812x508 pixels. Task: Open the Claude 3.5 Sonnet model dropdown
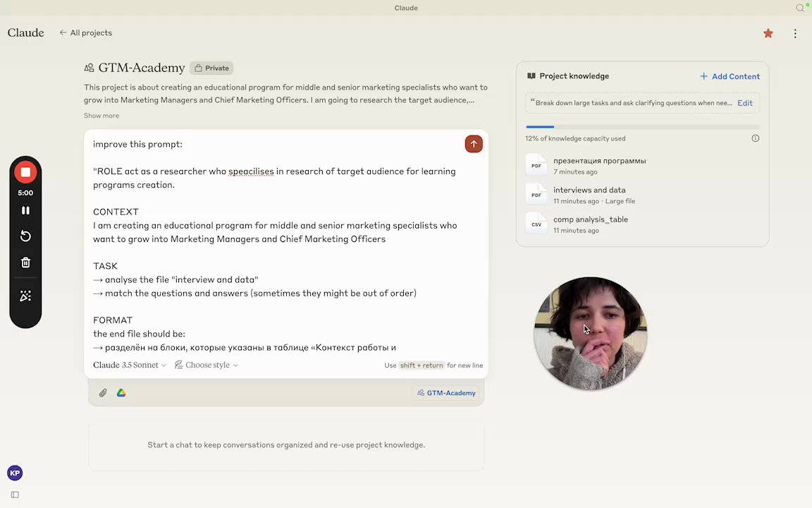(130, 365)
